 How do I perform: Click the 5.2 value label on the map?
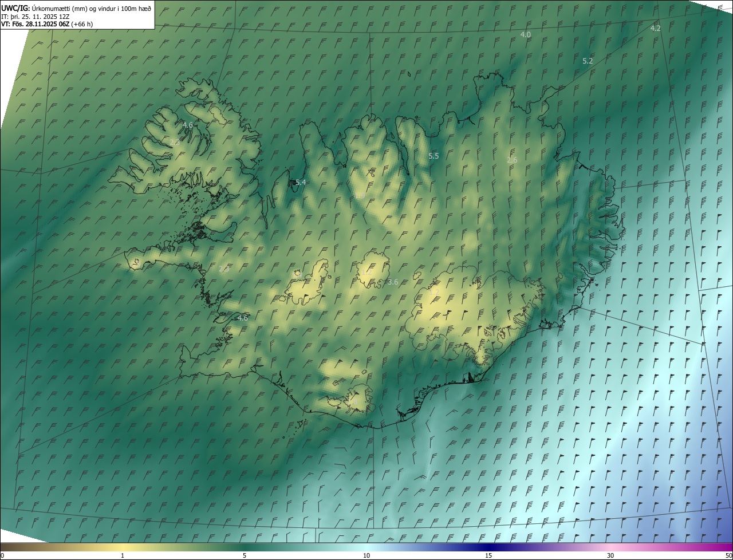pos(588,61)
